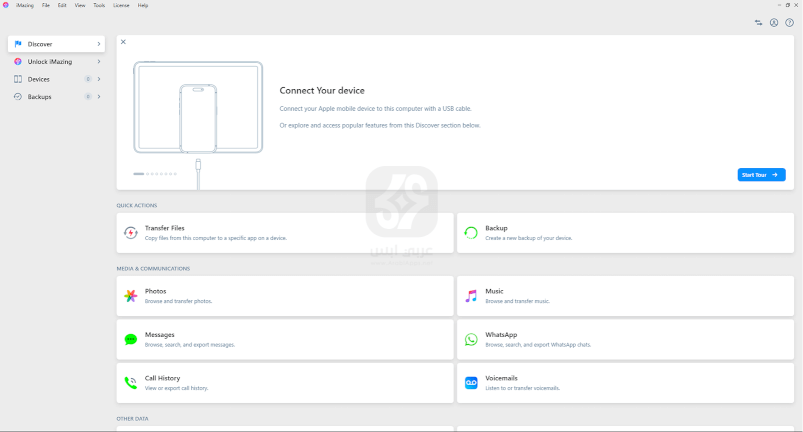Expand the Devices sidebar chevron
803x432 pixels.
tap(98, 79)
